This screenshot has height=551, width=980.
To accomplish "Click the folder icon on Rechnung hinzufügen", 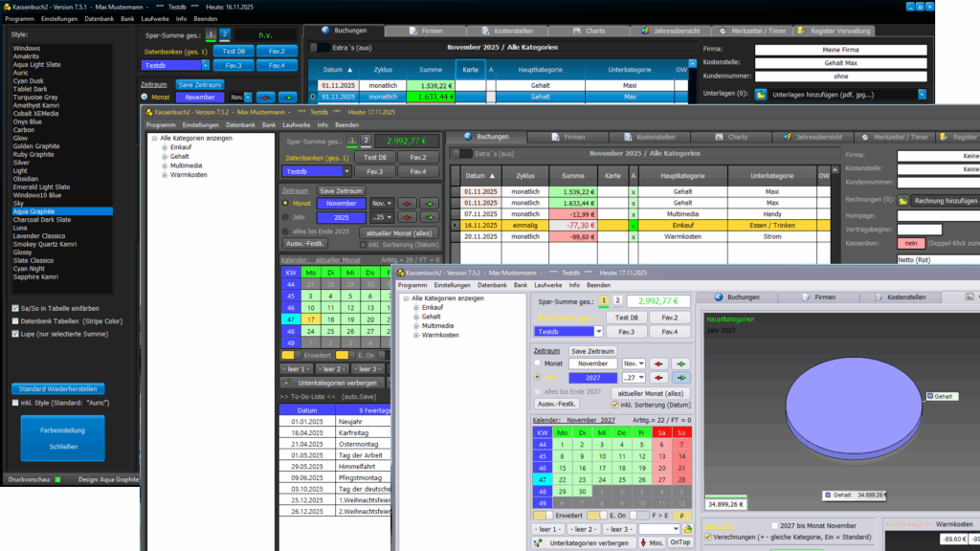I will click(x=904, y=201).
